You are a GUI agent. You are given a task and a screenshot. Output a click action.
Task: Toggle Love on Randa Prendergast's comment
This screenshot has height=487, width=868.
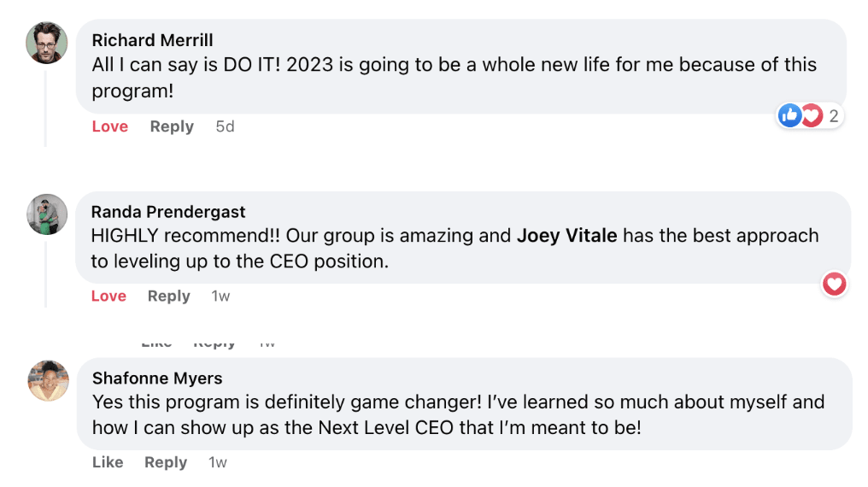tap(108, 296)
